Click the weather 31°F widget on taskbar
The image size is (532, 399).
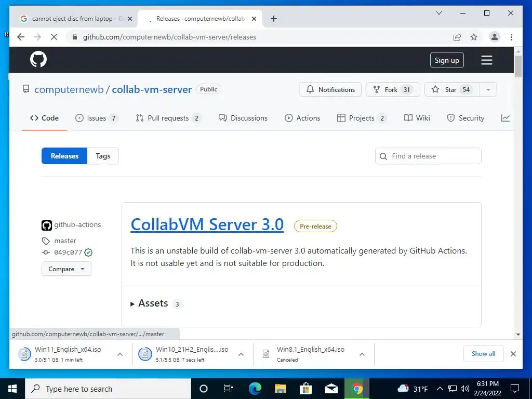click(413, 389)
